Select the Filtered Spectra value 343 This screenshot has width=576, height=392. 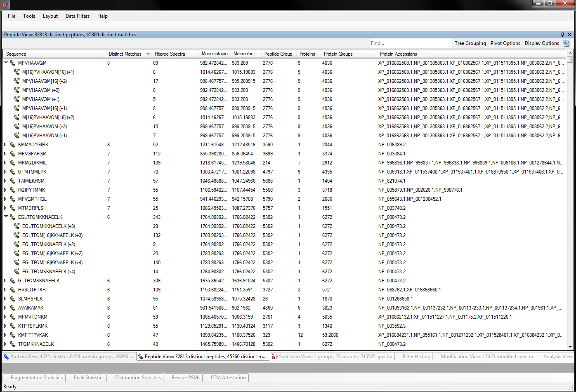(157, 217)
